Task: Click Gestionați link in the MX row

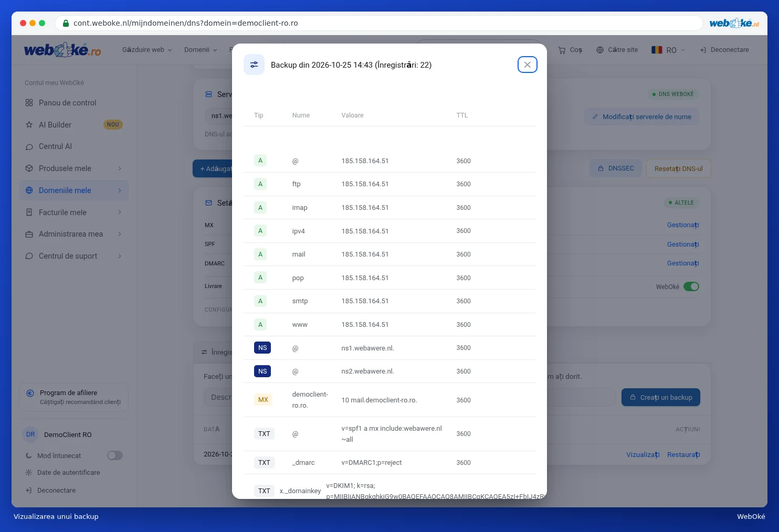Action: 683,225
